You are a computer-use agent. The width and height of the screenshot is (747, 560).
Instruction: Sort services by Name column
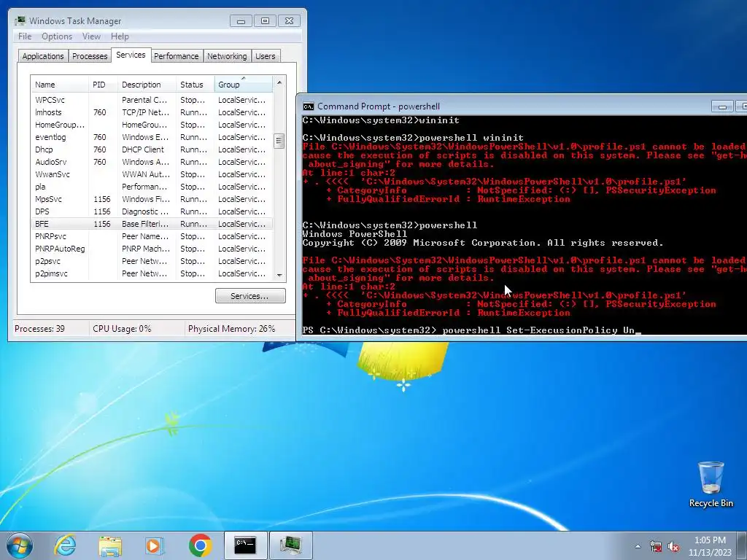click(x=60, y=85)
